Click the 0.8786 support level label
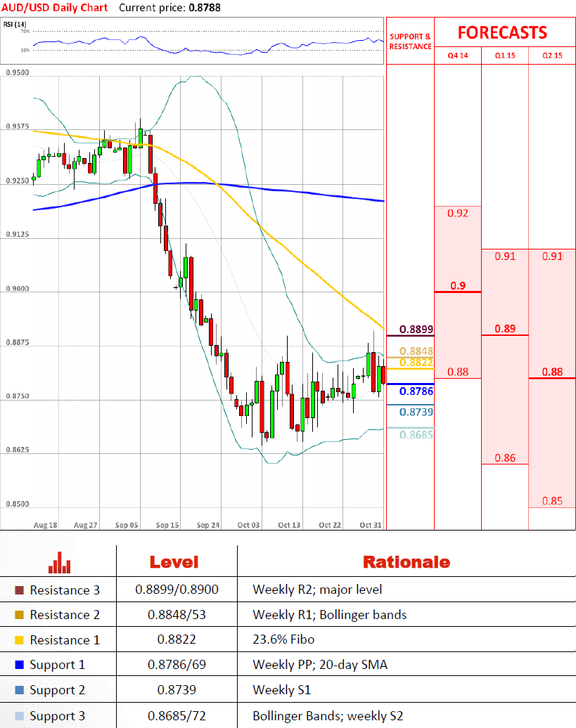 tap(416, 391)
